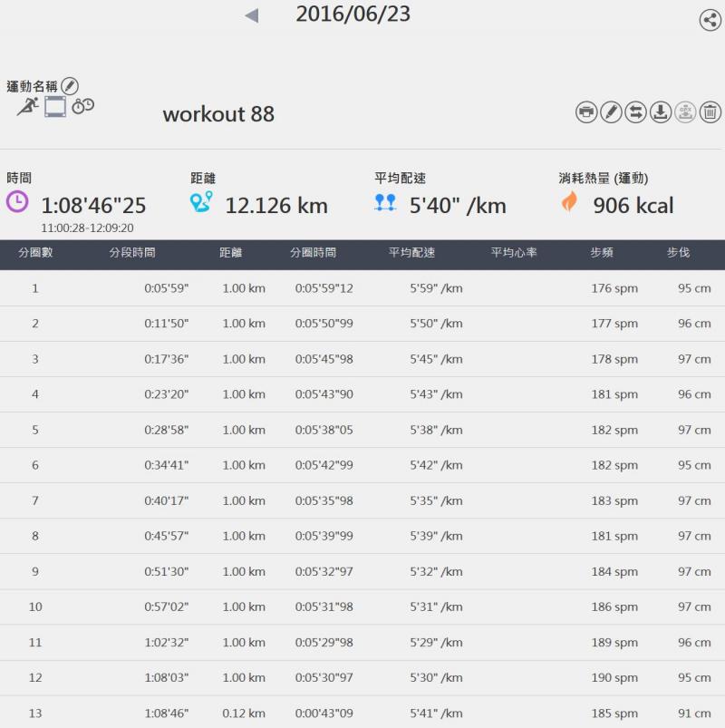
Task: Click cadence 177 spm
Action: point(614,324)
